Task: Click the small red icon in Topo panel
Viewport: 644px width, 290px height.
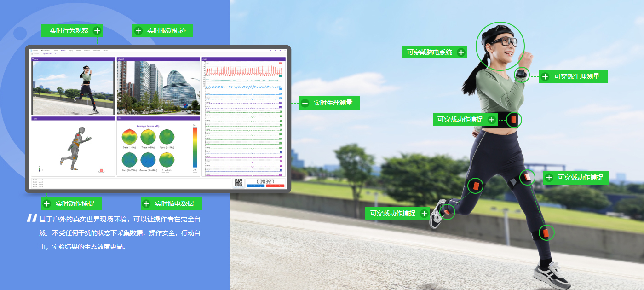Action: click(x=101, y=171)
